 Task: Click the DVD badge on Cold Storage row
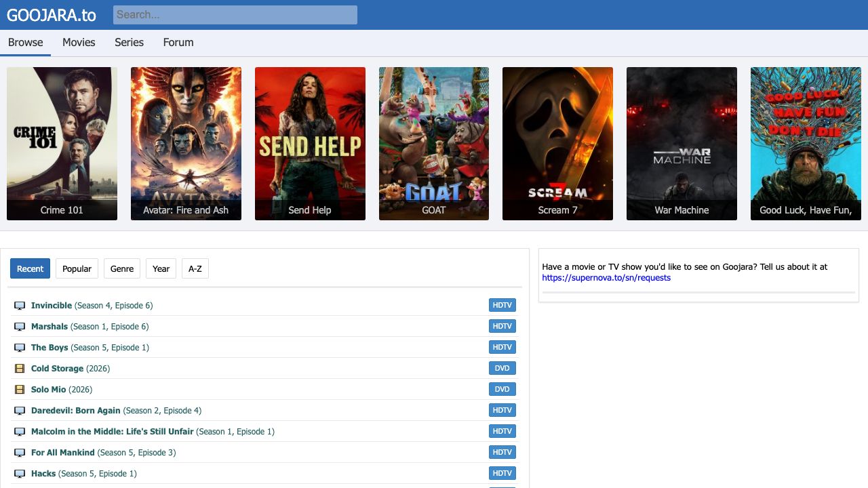502,368
